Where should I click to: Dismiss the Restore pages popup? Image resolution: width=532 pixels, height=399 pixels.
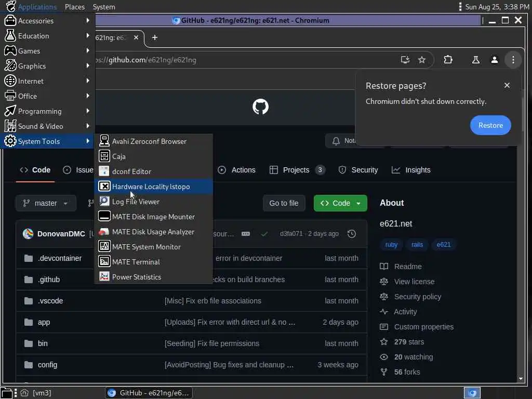click(x=507, y=85)
